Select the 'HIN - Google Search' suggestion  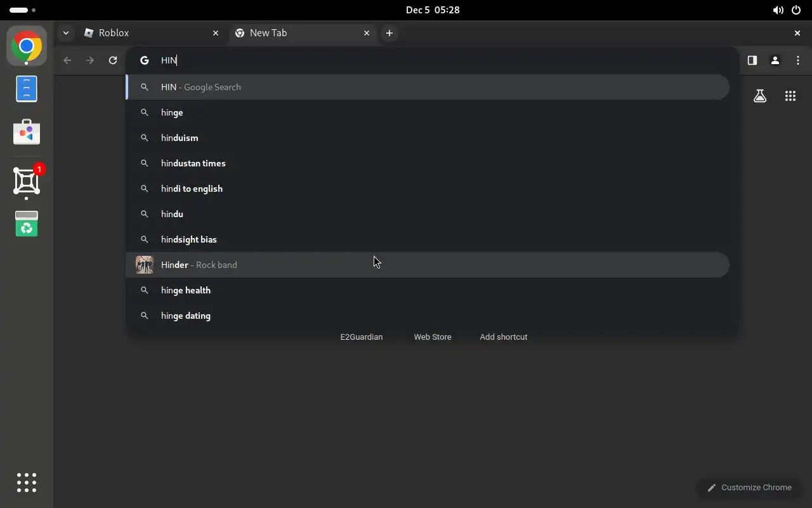tap(428, 87)
